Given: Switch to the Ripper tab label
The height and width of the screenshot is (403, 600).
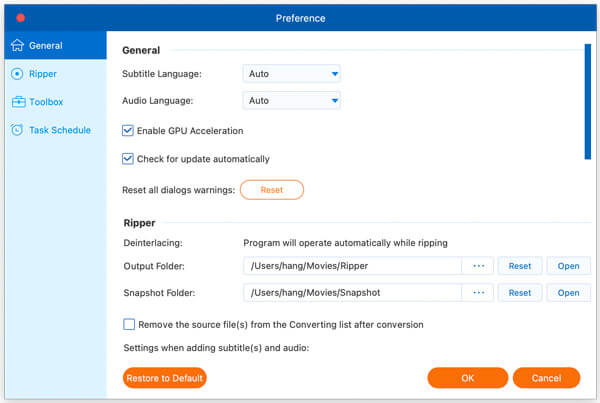Looking at the screenshot, I should [43, 73].
